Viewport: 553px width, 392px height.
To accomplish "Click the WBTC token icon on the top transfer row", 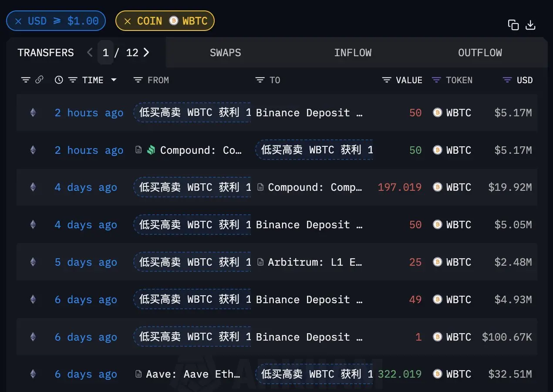I will coord(437,112).
